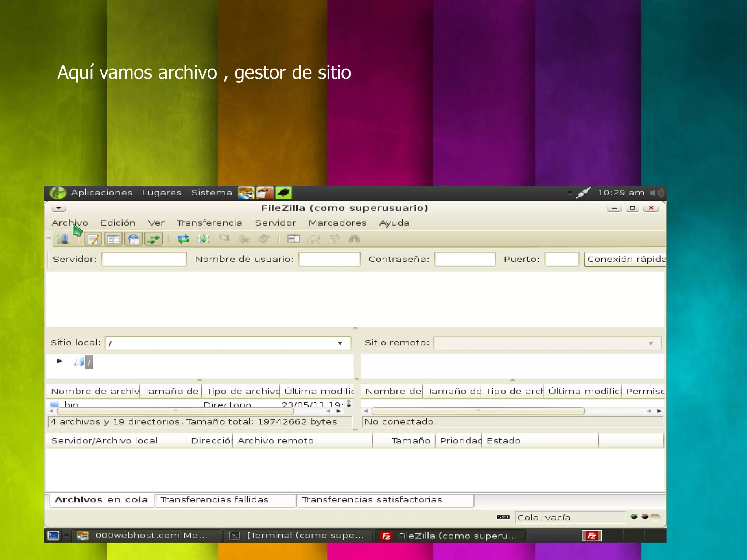This screenshot has height=560, width=747.
Task: Toggle transfer queue display icon
Action: (x=154, y=239)
